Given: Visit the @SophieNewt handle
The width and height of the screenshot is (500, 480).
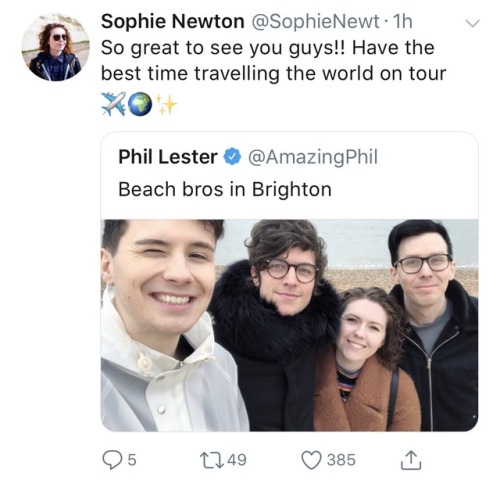Looking at the screenshot, I should click(315, 21).
